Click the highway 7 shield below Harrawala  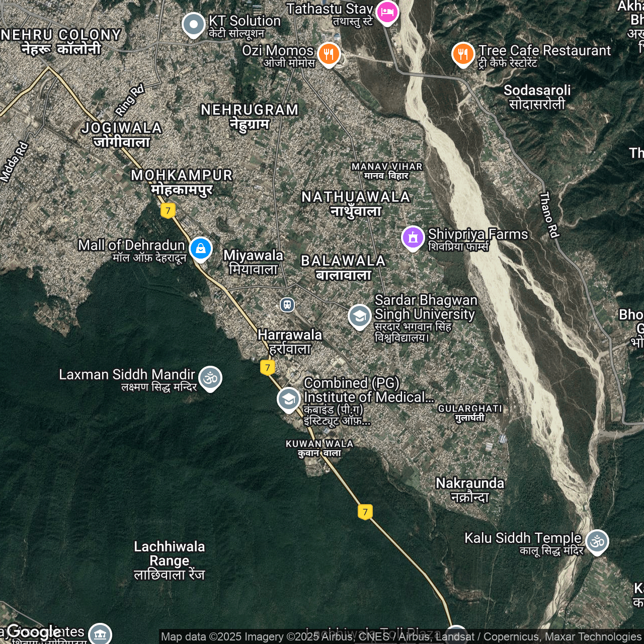tap(268, 367)
